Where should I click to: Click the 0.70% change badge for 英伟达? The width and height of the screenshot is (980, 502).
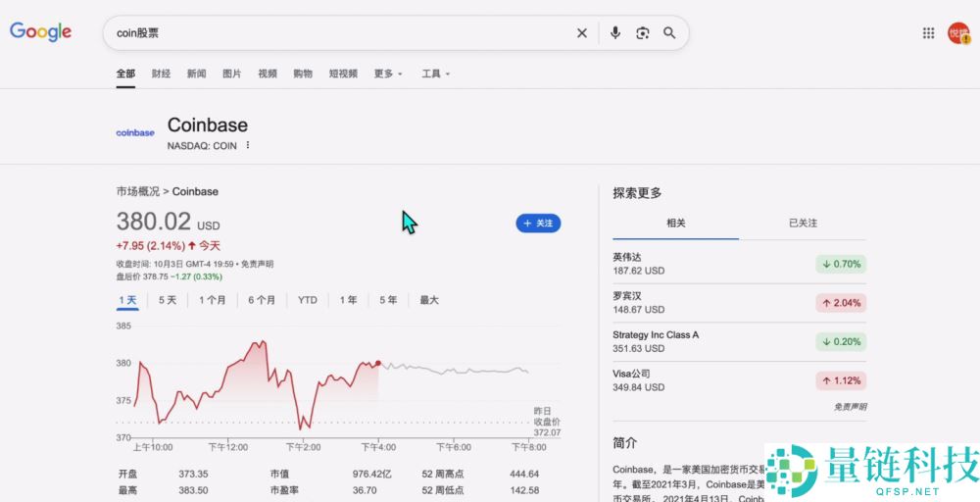(841, 264)
